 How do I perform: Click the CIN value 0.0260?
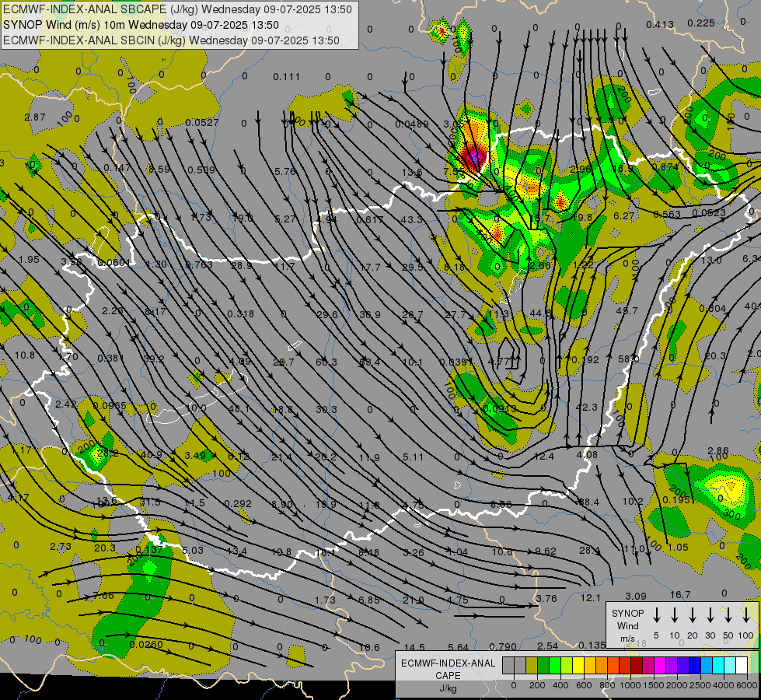point(146,645)
